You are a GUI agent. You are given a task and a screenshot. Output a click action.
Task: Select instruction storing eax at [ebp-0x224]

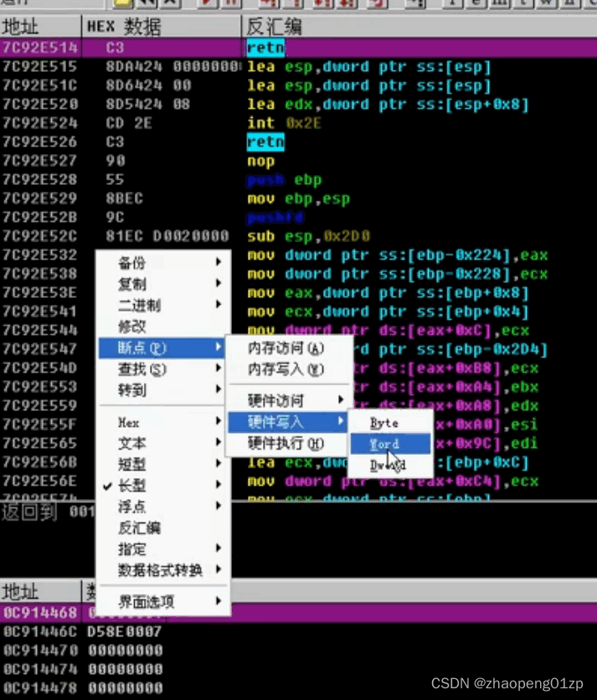398,255
